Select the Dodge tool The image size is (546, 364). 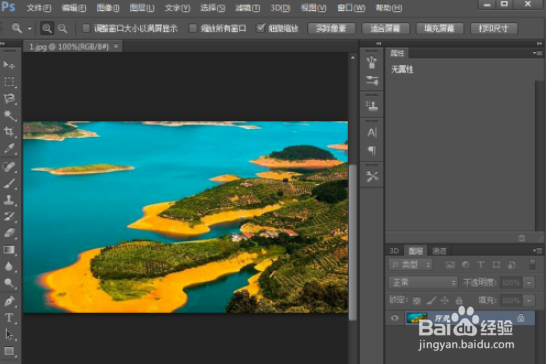coord(9,283)
